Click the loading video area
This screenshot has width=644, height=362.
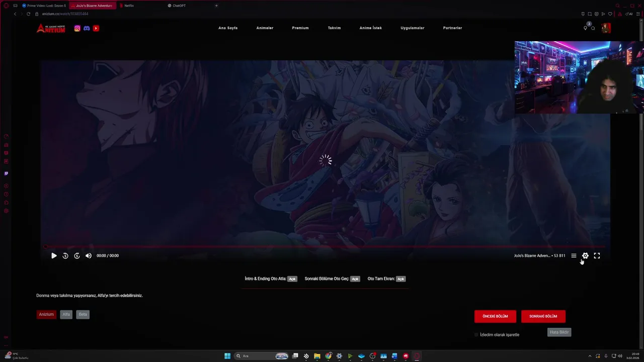click(326, 160)
